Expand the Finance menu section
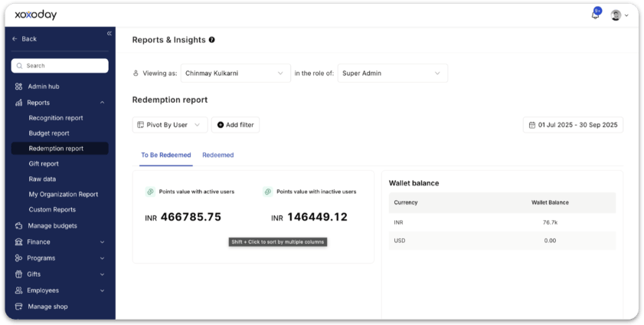644x325 pixels. (102, 242)
